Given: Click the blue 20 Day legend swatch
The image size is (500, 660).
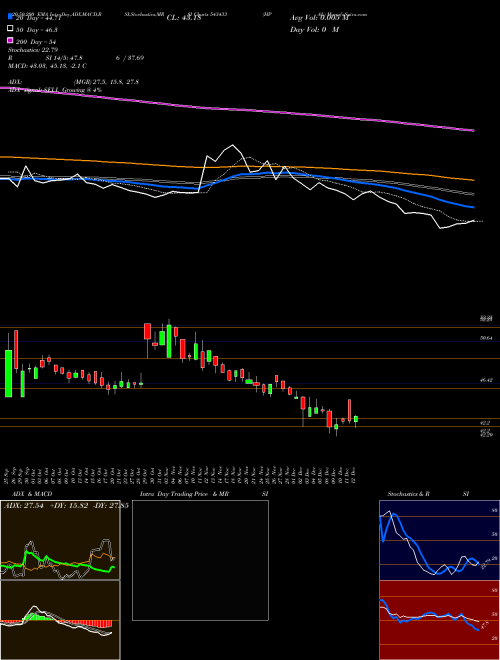Looking at the screenshot, I should coord(10,17).
